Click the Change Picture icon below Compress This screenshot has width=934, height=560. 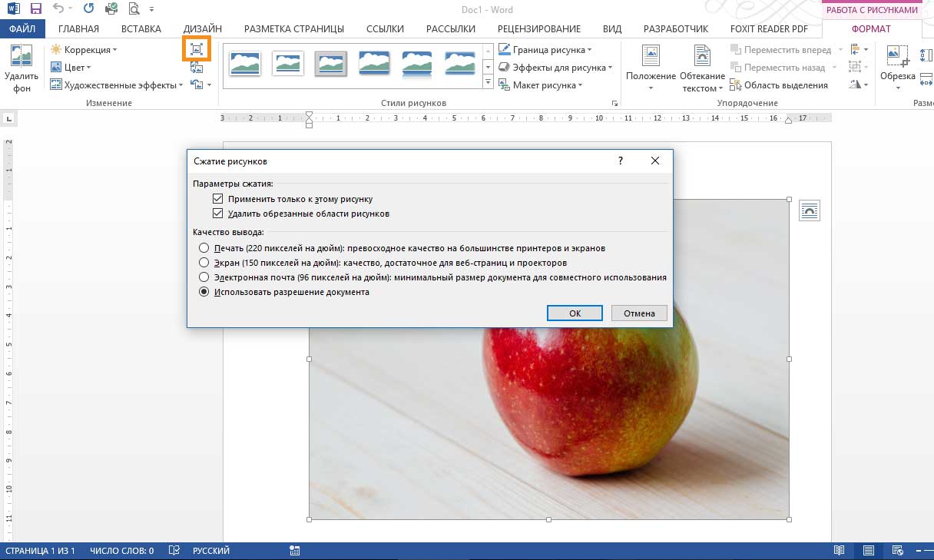pos(197,68)
